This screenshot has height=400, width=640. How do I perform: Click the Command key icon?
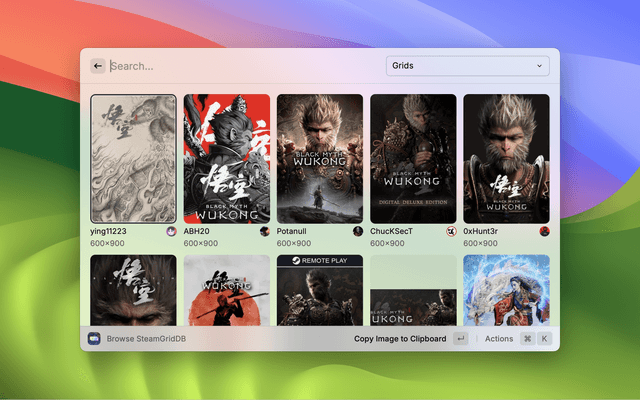click(x=527, y=338)
